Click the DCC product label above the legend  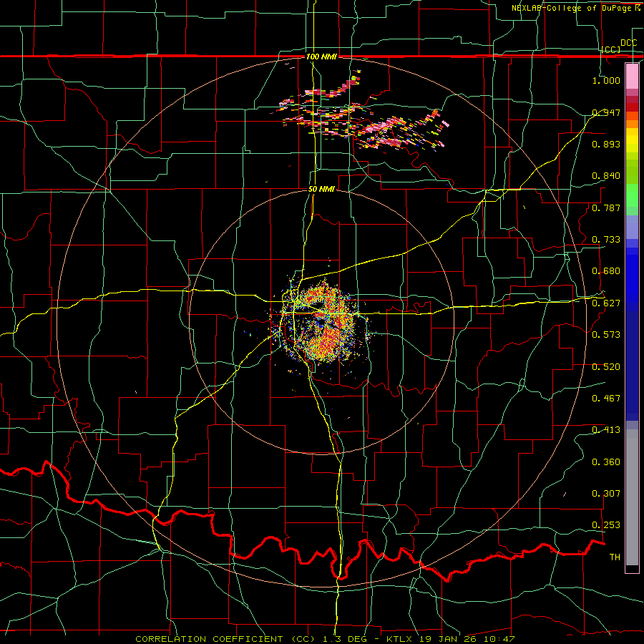pyautogui.click(x=628, y=43)
